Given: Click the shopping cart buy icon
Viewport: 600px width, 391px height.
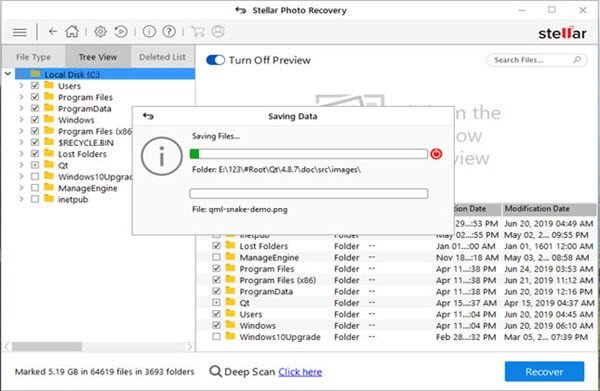Looking at the screenshot, I should tap(198, 31).
